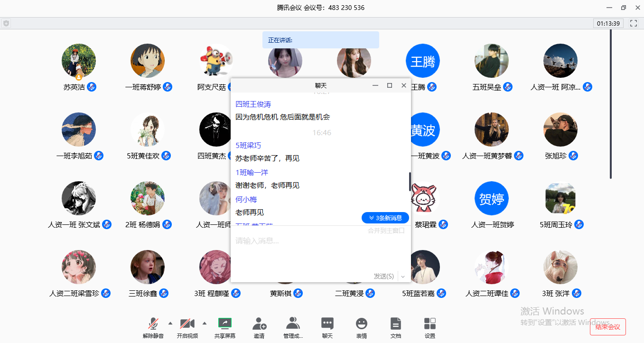The height and width of the screenshot is (343, 644).
Task: Click 合并到主窗口 to merge chat window
Action: tap(386, 231)
